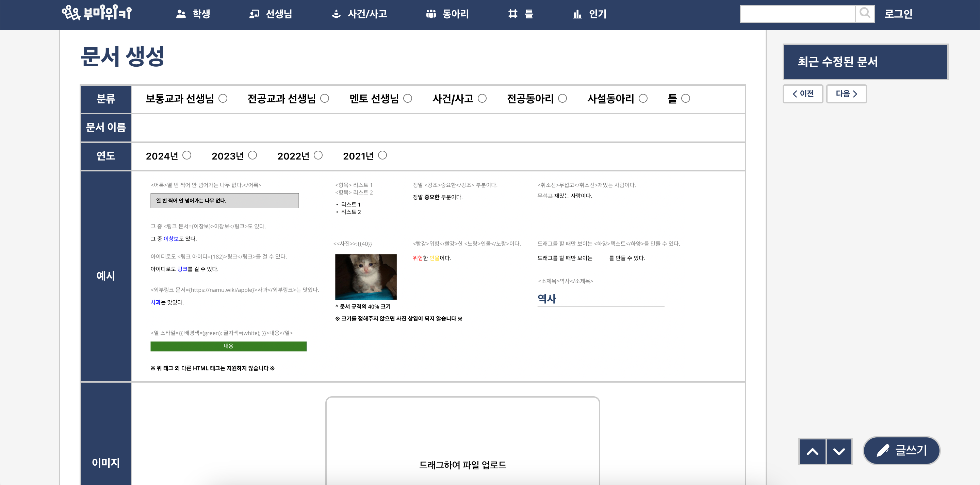Click the kitten example thumbnail
Image resolution: width=980 pixels, height=485 pixels.
point(365,277)
